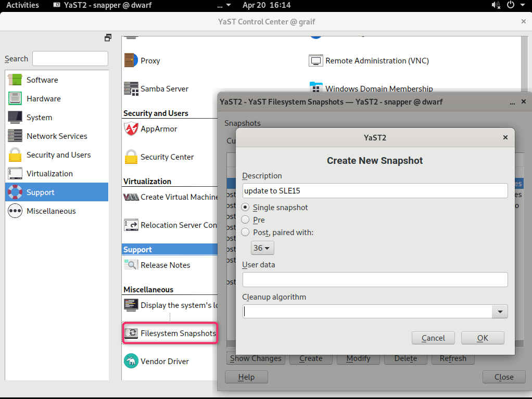
Task: Click the Control Center module list scrollbar
Action: 525,65
